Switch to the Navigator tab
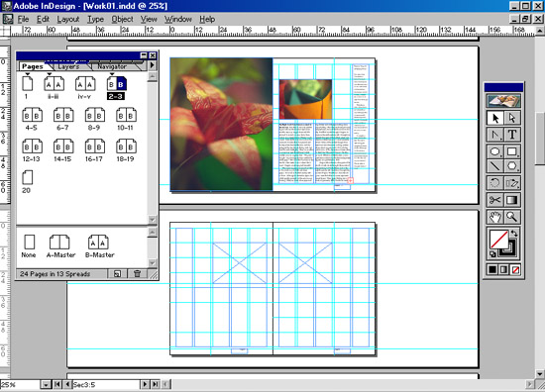 (x=112, y=66)
